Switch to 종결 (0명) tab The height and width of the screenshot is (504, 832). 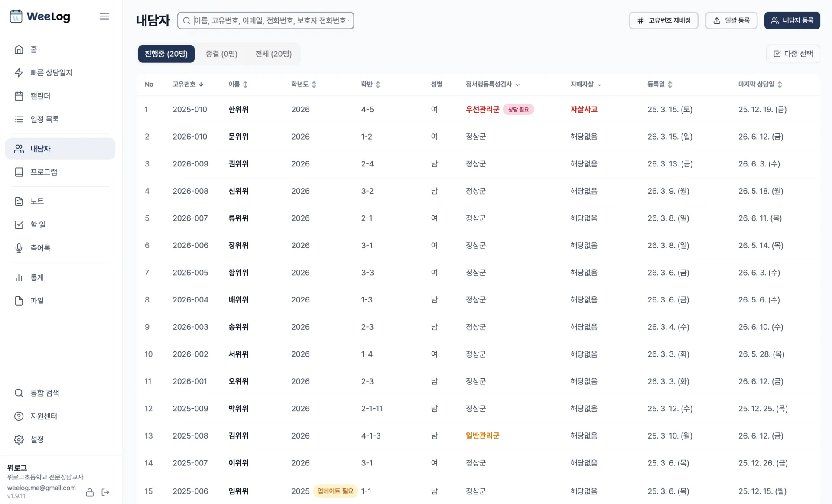221,54
